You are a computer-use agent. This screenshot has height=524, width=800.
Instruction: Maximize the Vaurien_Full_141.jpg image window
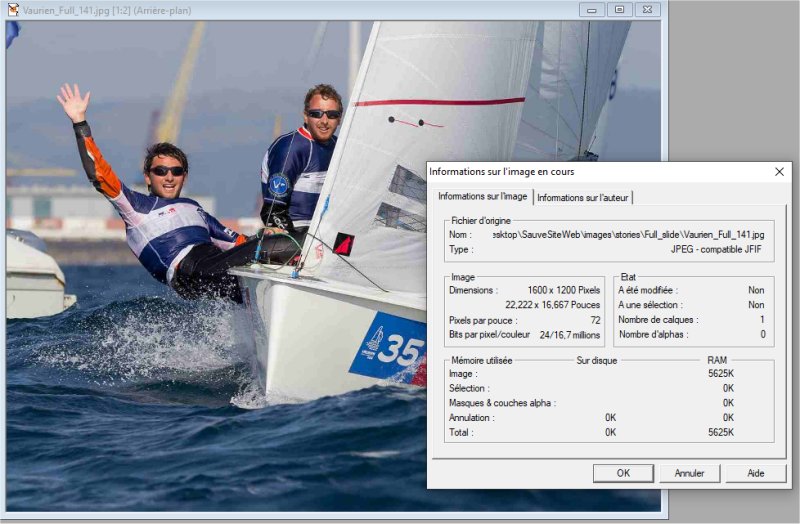pyautogui.click(x=619, y=10)
